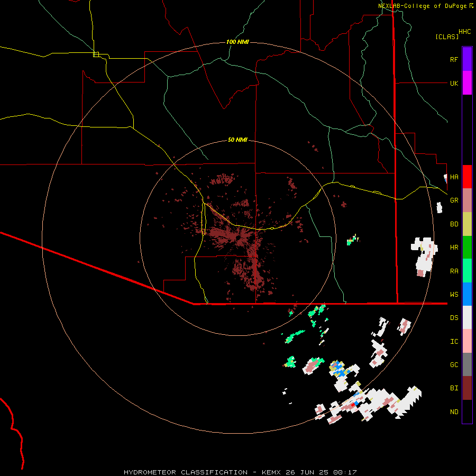Click the UK legend label
The width and height of the screenshot is (476, 476).
pos(454,83)
